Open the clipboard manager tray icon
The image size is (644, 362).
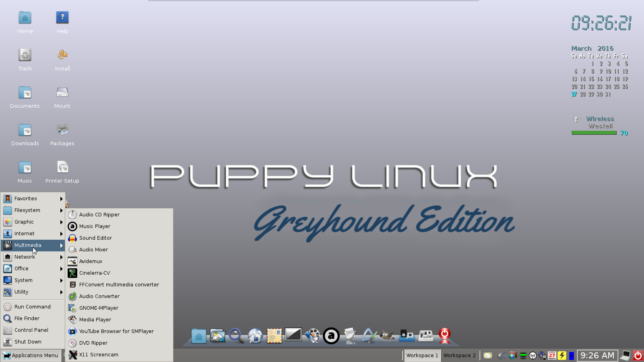coord(488,356)
